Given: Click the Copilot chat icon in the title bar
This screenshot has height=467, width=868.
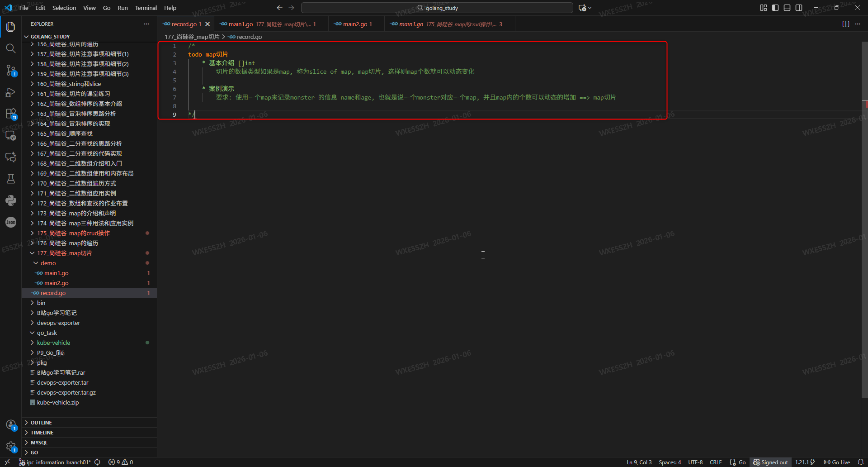Looking at the screenshot, I should click(x=582, y=8).
